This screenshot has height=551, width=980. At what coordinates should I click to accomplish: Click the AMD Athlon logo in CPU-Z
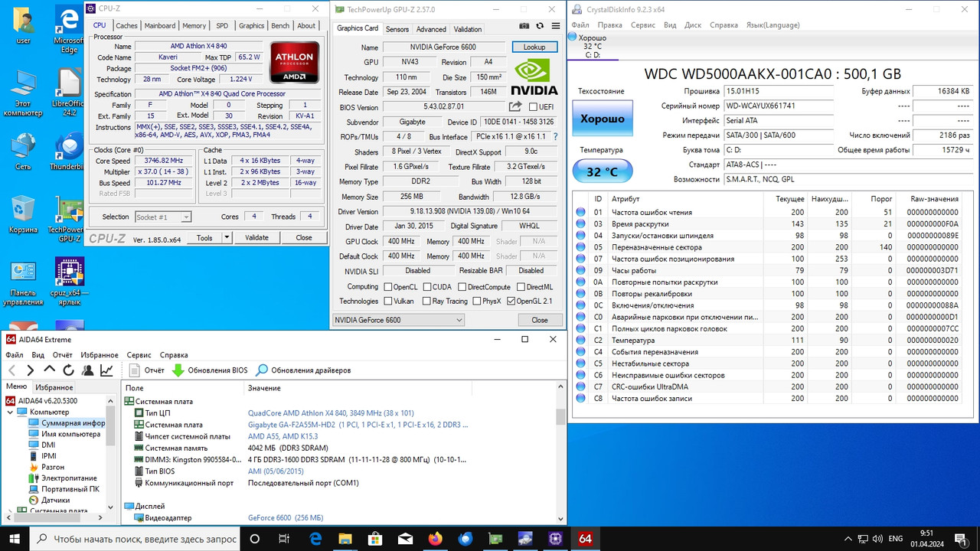pyautogui.click(x=294, y=64)
